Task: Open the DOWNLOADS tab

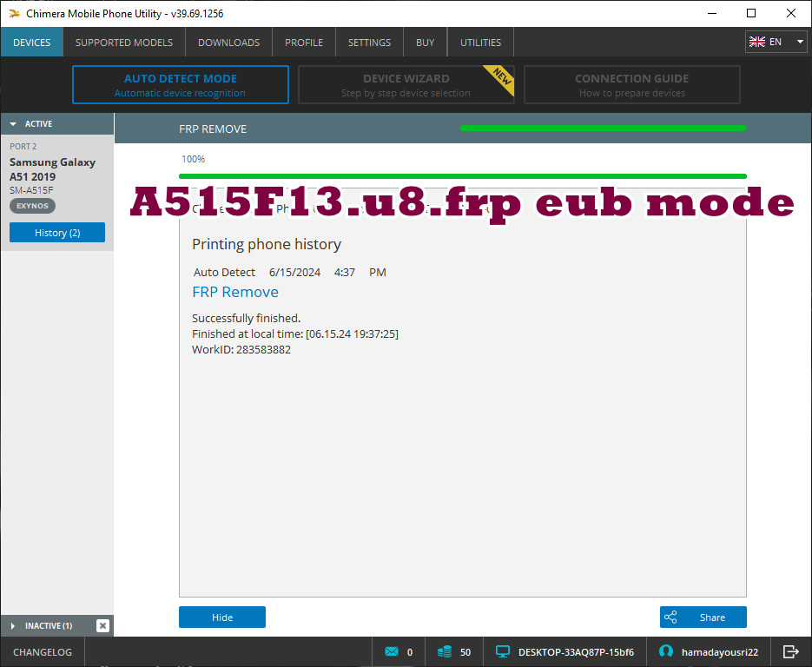Action: 229,42
